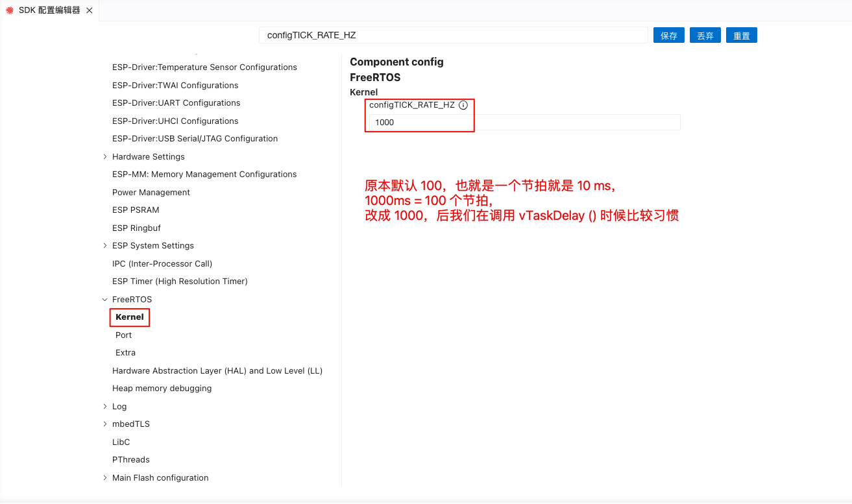Viewport: 852px width, 504px height.
Task: Select ESP-Driver:USB Serial/JTAG Configuration
Action: (195, 139)
